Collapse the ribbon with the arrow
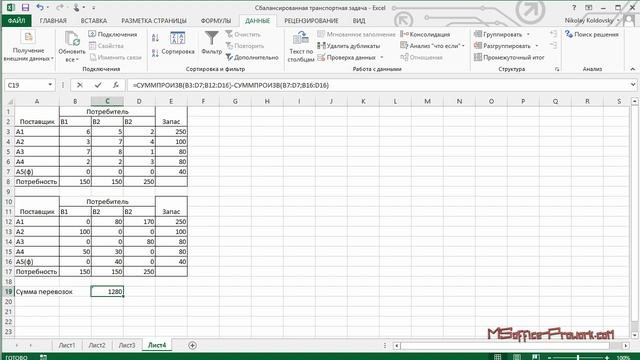Viewport: 640px width, 360px height. tap(633, 69)
